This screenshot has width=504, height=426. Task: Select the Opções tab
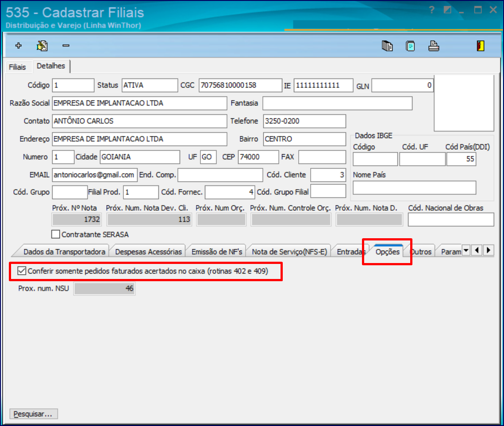[x=387, y=252]
